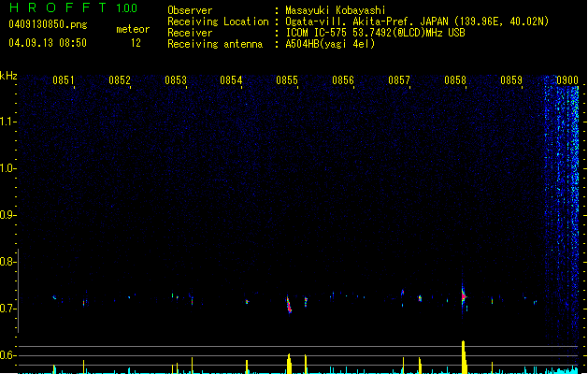Click the noise band at 0900
This screenshot has width=588, height=374.
[x=562, y=225]
